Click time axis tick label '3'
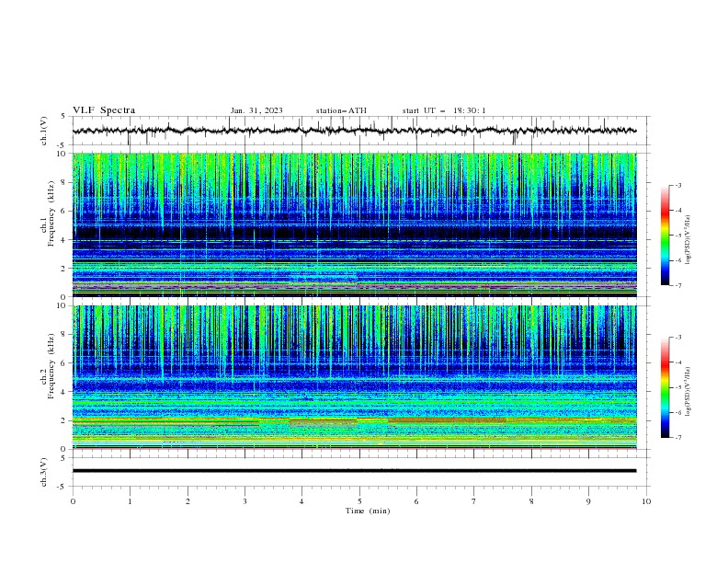The height and width of the screenshot is (563, 728). [245, 501]
